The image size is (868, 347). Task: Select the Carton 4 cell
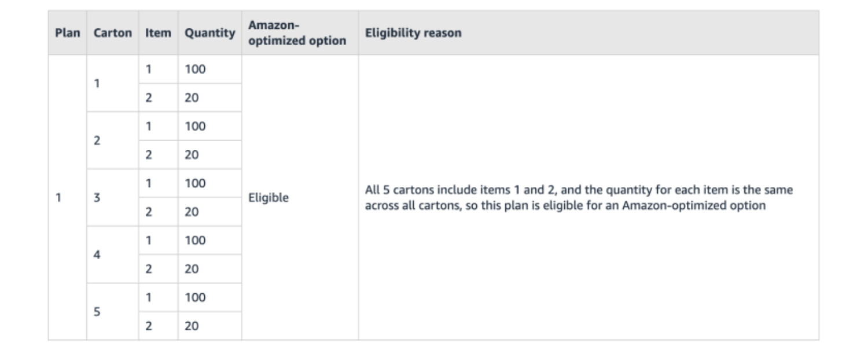tap(97, 254)
